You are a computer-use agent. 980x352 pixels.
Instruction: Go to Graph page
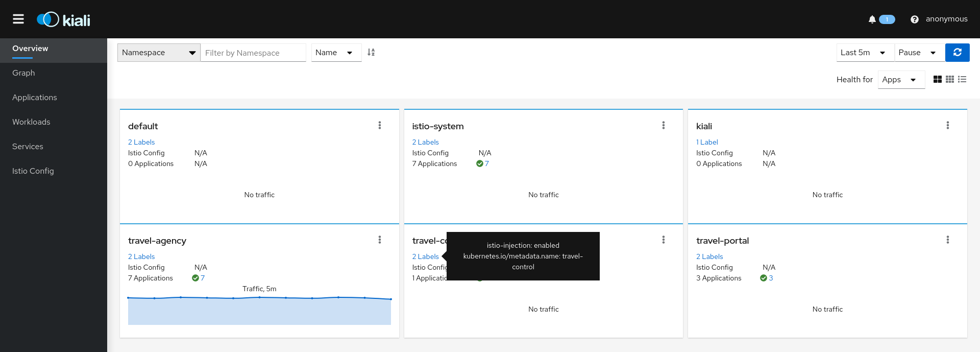(x=54, y=73)
